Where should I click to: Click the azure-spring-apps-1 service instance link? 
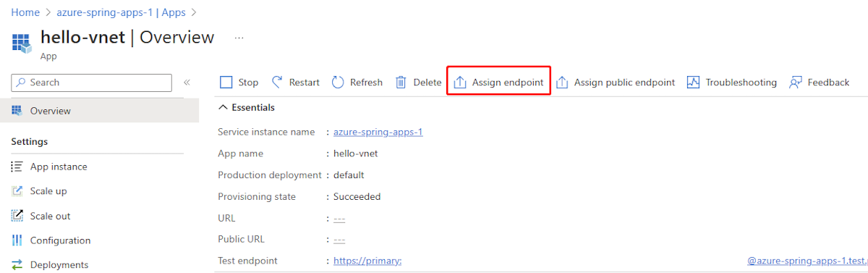click(x=378, y=132)
